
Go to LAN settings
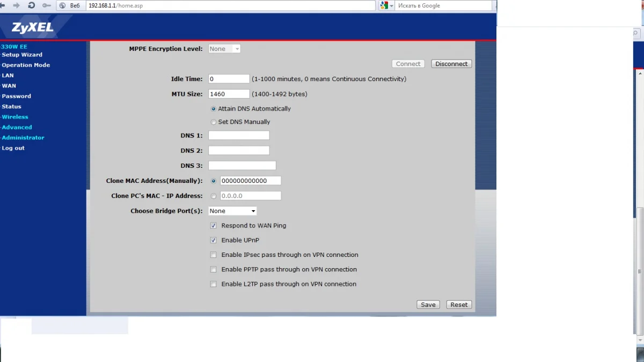point(8,76)
